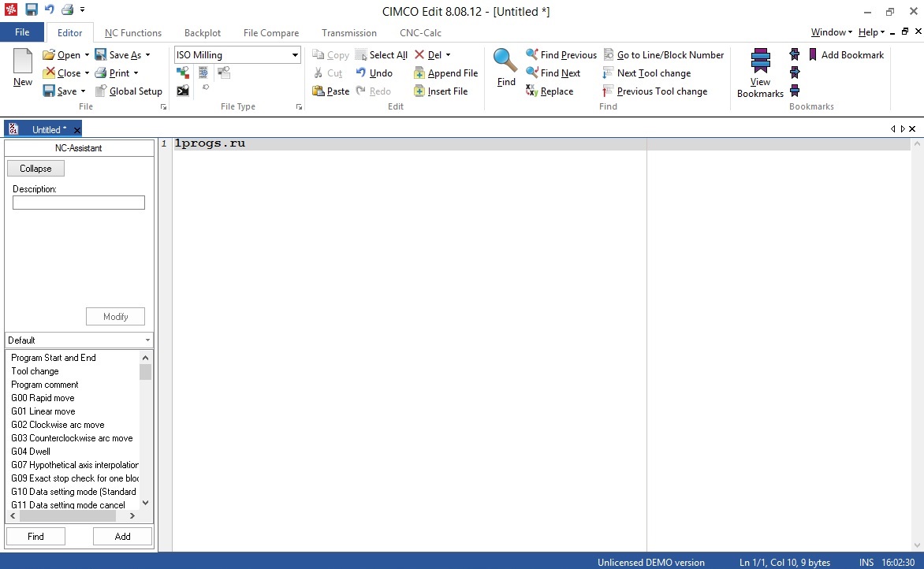Open the NC Functions tab
Viewport: 924px width, 569px height.
pos(133,33)
